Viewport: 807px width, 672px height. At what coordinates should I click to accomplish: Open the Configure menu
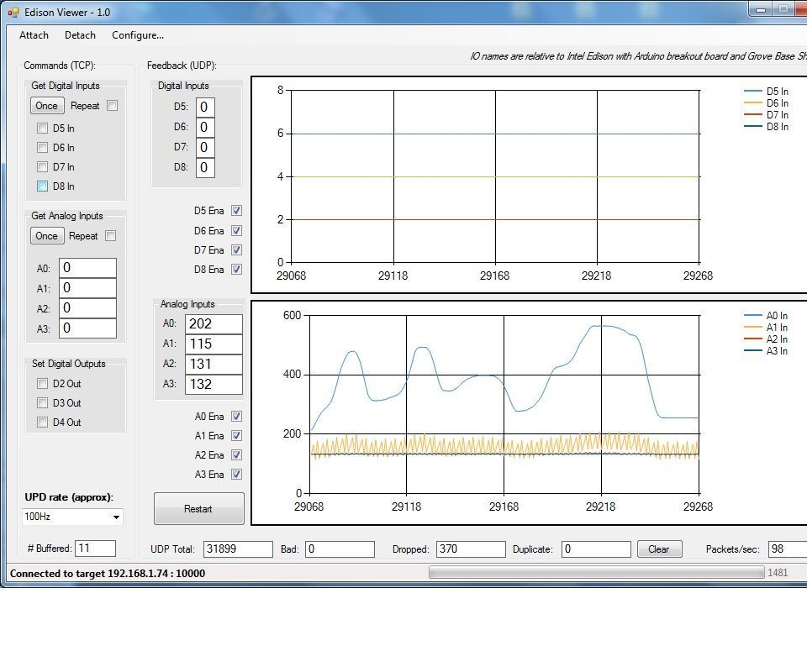coord(137,35)
